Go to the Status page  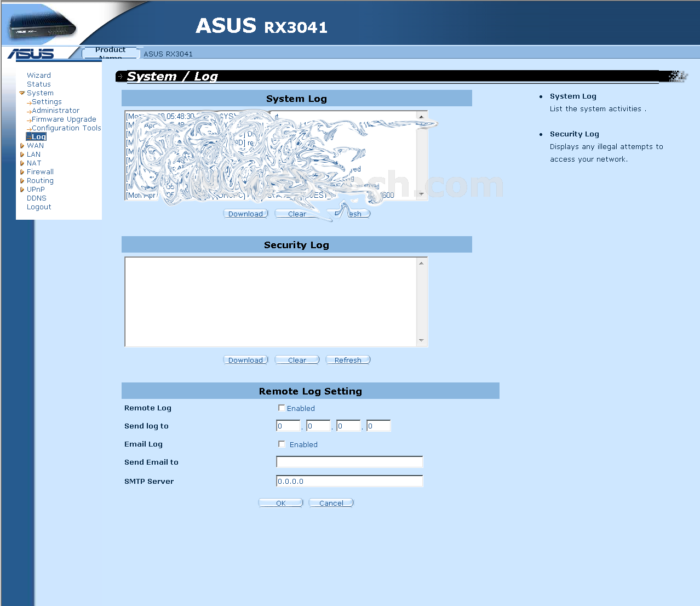pyautogui.click(x=39, y=84)
